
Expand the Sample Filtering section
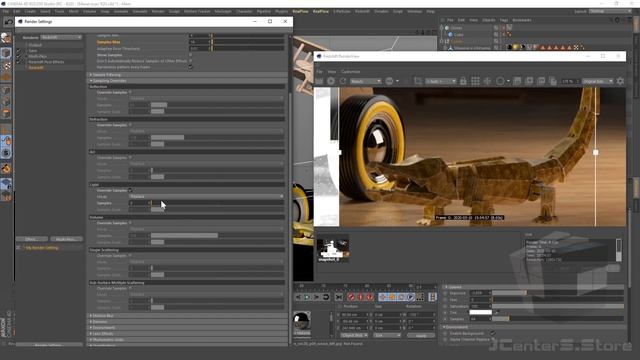coord(188,75)
